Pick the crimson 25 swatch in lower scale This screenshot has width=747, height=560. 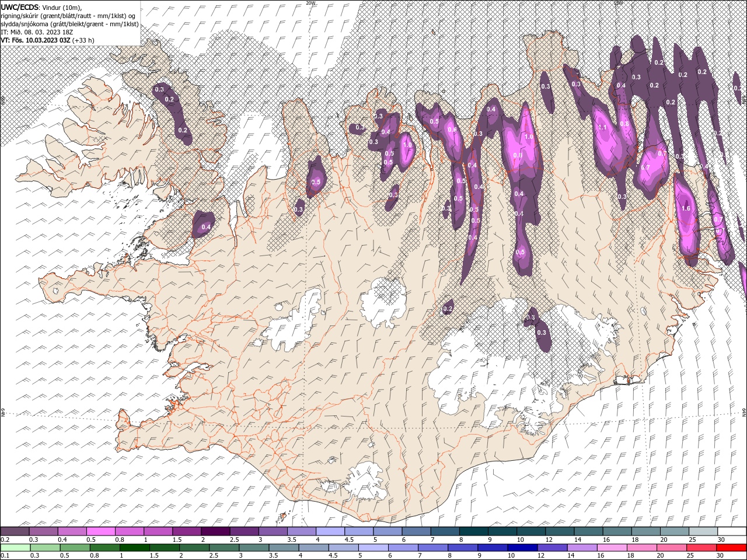[x=703, y=548]
